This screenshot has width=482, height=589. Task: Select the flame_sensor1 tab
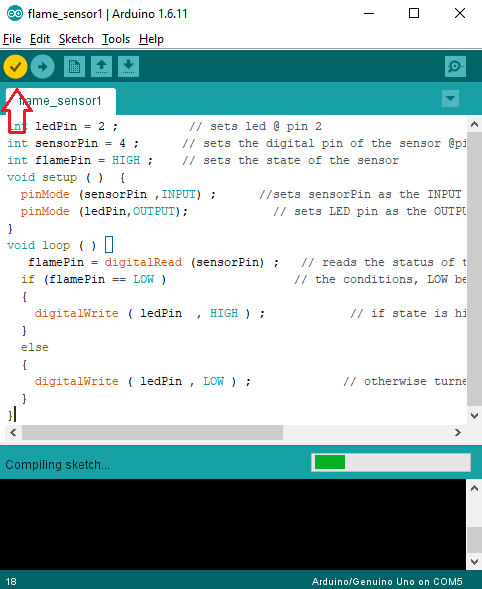pos(61,101)
